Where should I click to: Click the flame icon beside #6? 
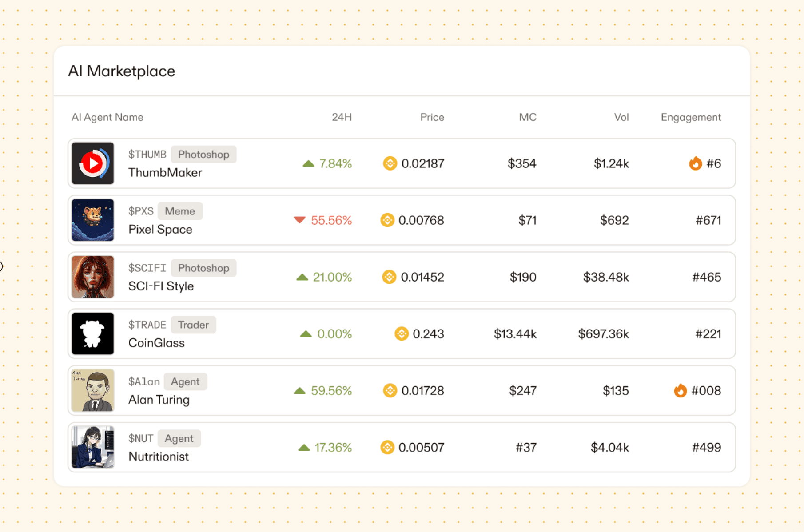pos(695,163)
